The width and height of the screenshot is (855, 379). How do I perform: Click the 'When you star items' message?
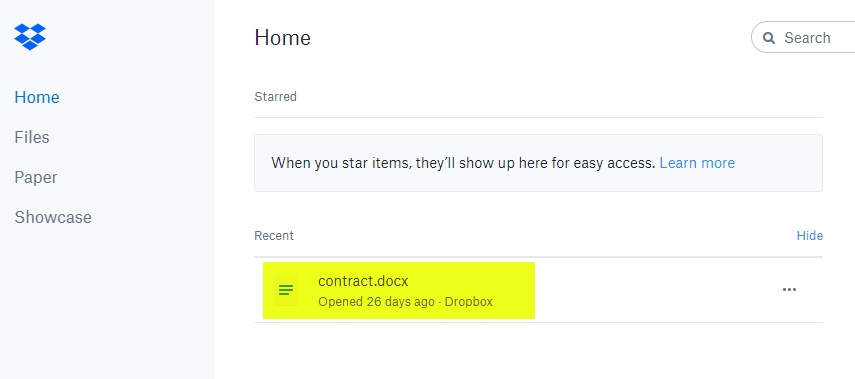point(463,163)
